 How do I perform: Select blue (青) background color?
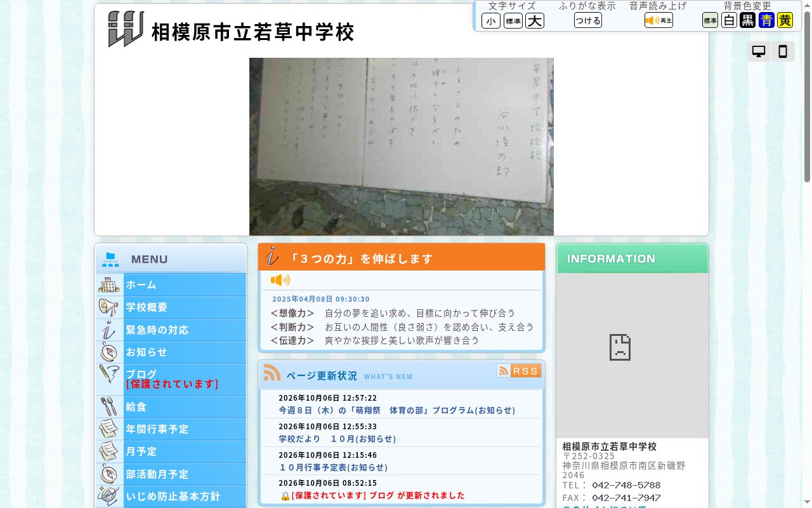[x=766, y=20]
